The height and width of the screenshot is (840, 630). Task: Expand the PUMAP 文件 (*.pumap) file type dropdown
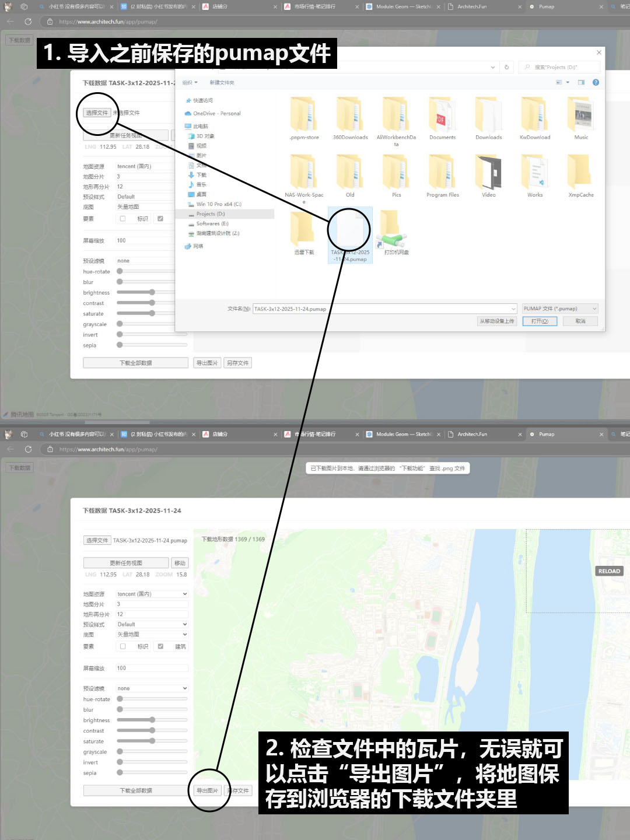pos(559,309)
